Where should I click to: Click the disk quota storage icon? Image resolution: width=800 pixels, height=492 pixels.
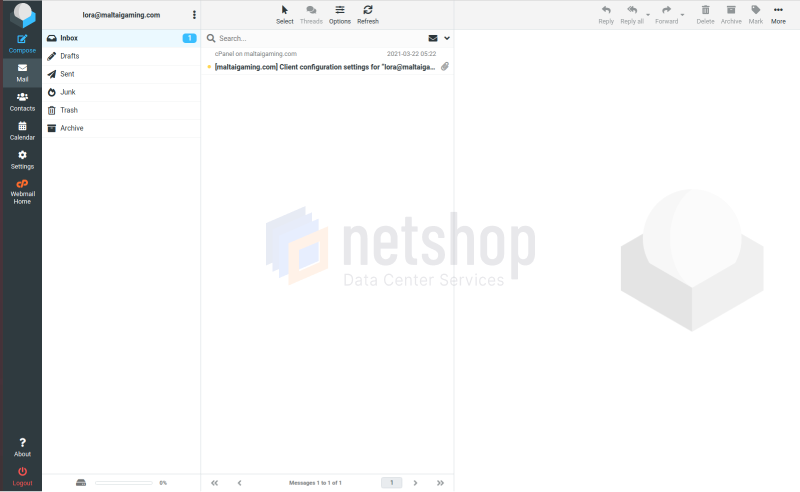pos(81,483)
